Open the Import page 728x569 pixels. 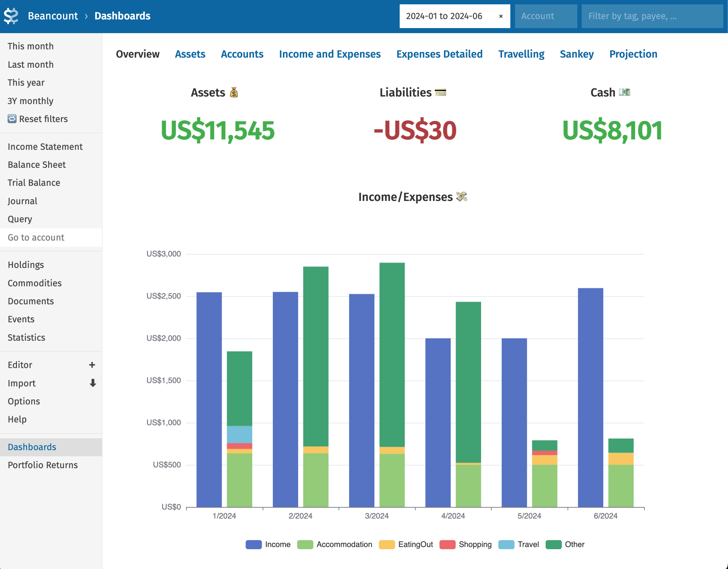click(22, 383)
